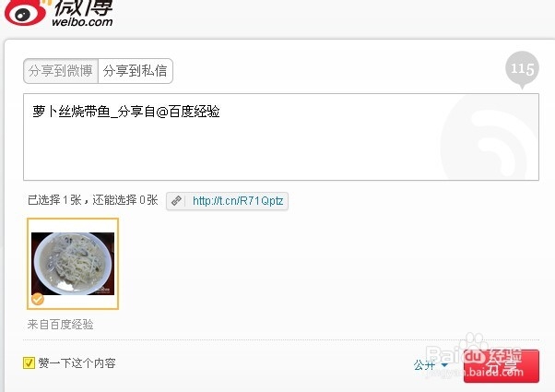Click the Weibo eye logo icon
The width and height of the screenshot is (555, 392).
click(x=25, y=12)
